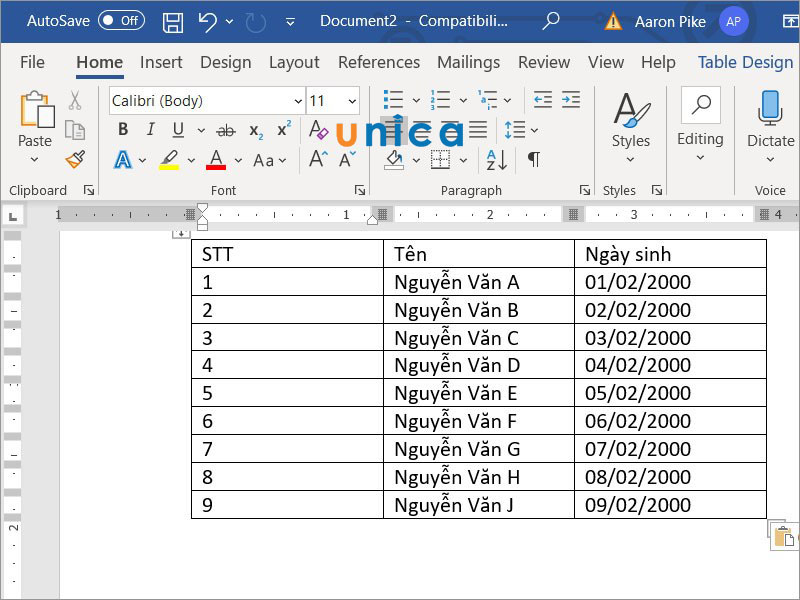Justify paragraph text alignment
The height and width of the screenshot is (600, 800).
[x=478, y=130]
